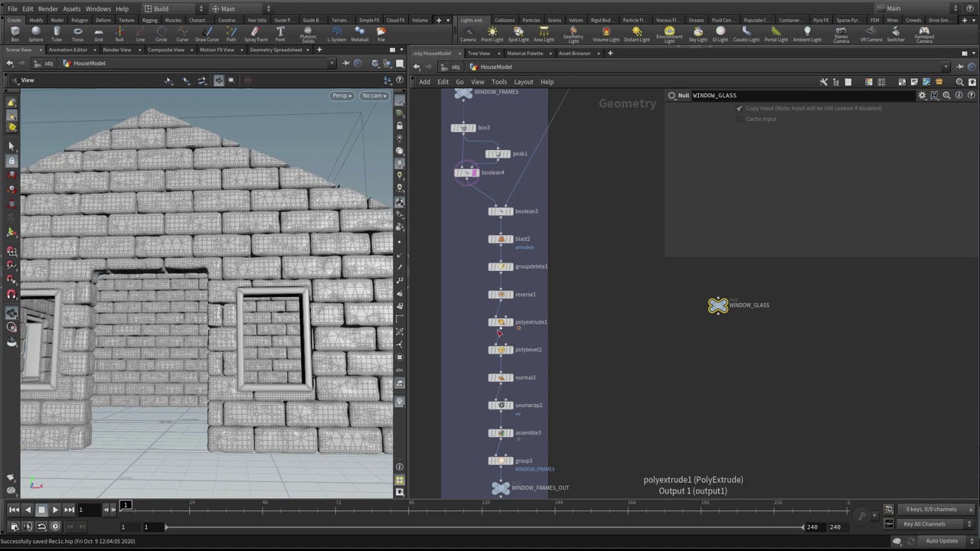980x551 pixels.
Task: Play the timeline forward
Action: (55, 510)
